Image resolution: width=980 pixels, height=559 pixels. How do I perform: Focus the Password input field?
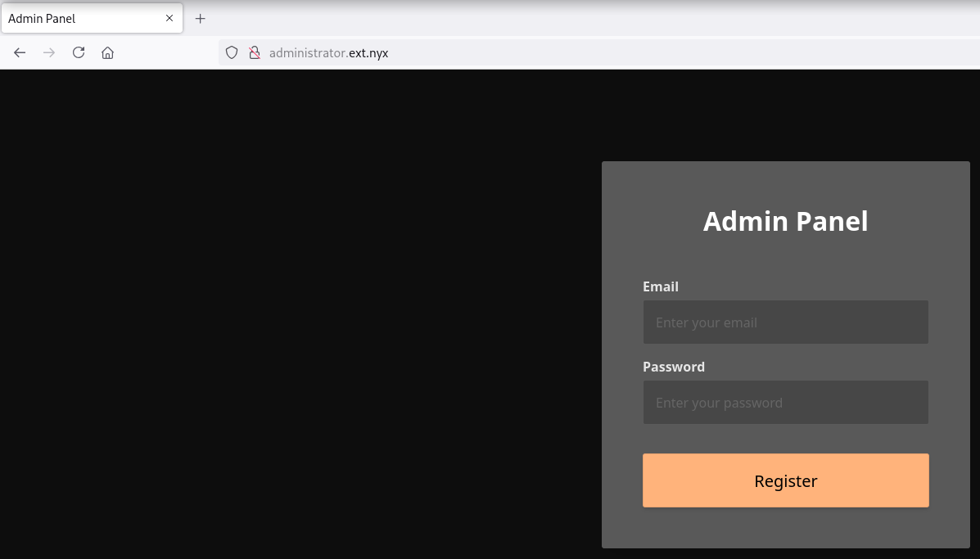(x=785, y=403)
